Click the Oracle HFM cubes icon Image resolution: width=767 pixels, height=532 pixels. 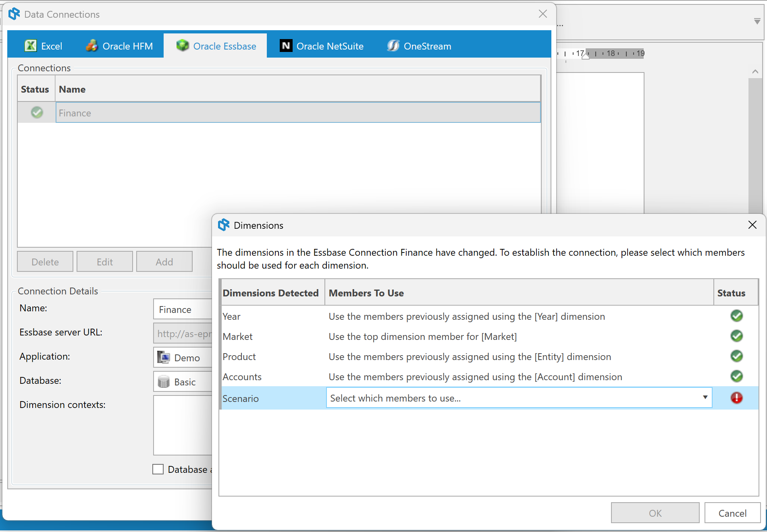point(92,46)
